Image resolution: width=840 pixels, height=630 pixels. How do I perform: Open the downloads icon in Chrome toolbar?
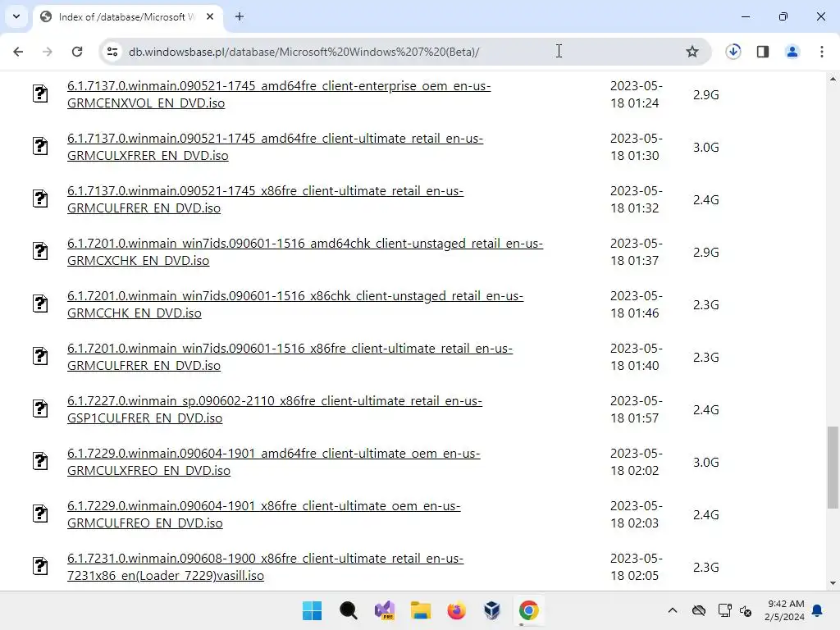tap(733, 52)
